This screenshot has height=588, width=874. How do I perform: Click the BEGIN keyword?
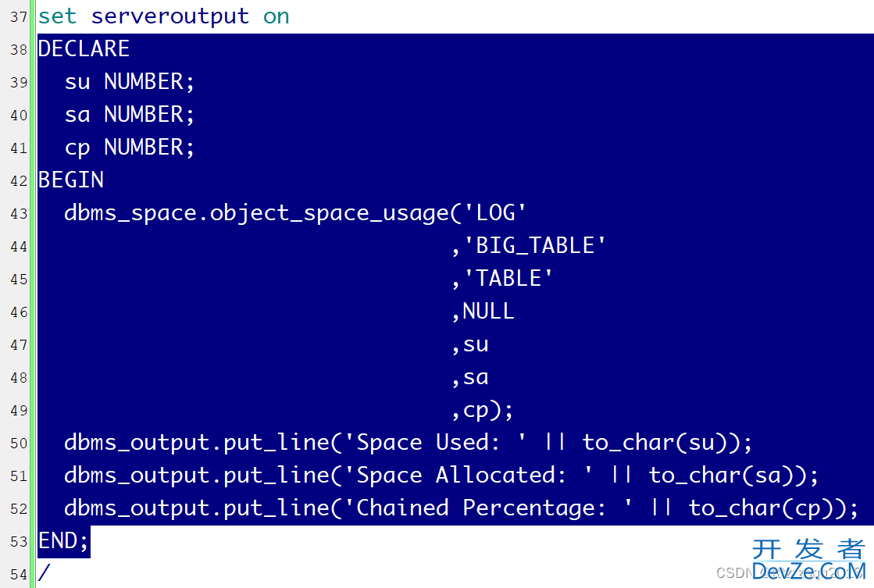[71, 180]
